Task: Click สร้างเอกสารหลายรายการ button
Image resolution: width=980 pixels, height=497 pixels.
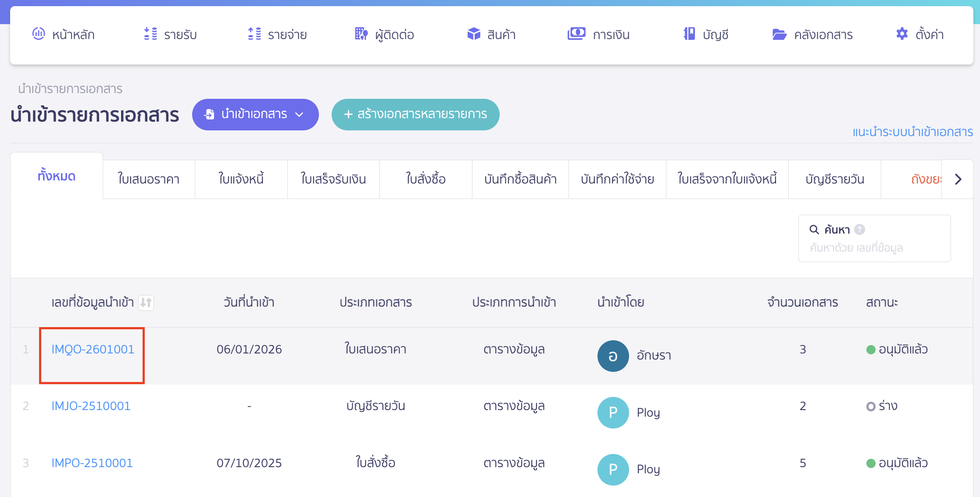Action: coord(415,115)
